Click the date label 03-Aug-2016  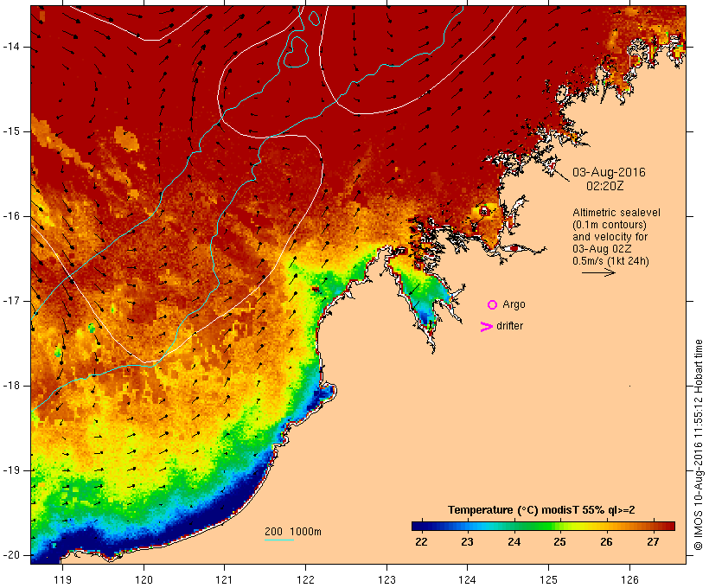(x=609, y=172)
